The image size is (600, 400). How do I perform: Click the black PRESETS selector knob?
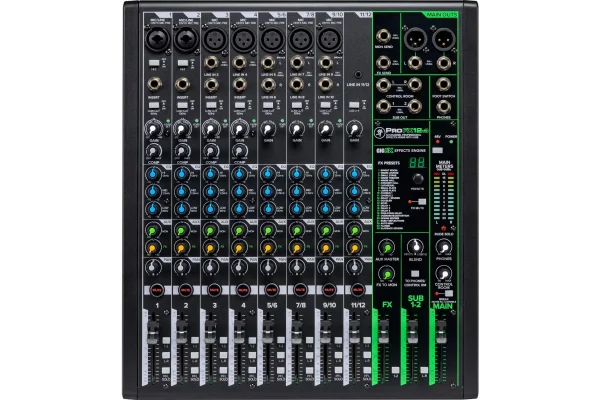417,179
